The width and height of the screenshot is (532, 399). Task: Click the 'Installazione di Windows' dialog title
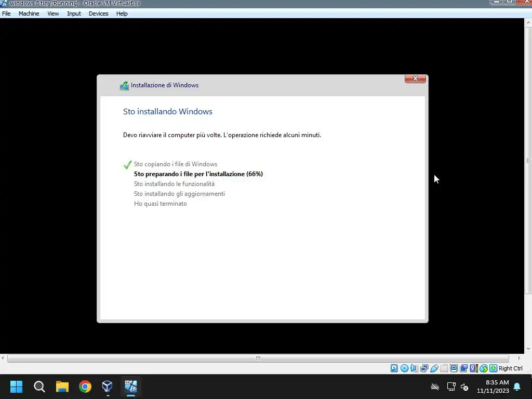pyautogui.click(x=165, y=85)
